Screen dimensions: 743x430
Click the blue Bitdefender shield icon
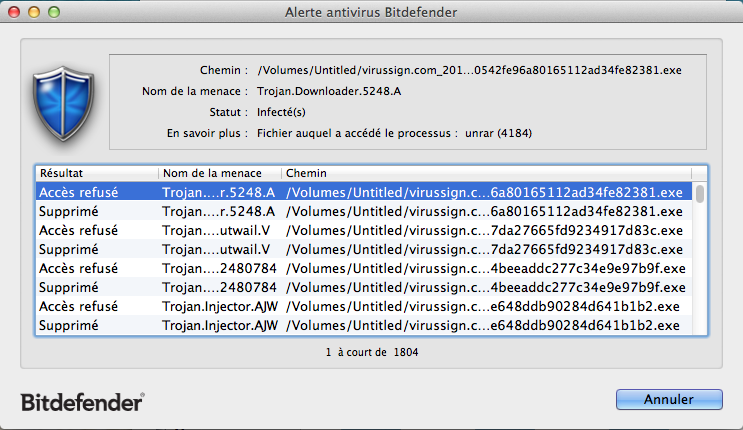[63, 103]
